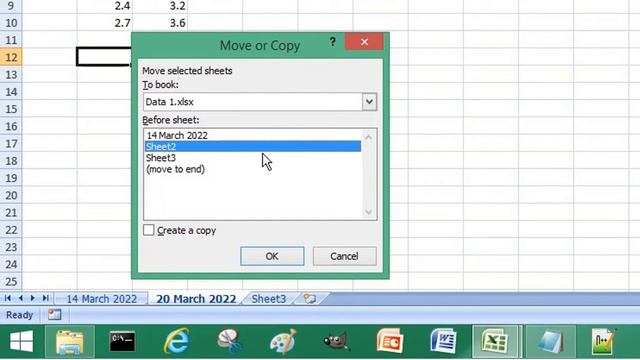Open PowerPoint from the taskbar

(x=390, y=341)
